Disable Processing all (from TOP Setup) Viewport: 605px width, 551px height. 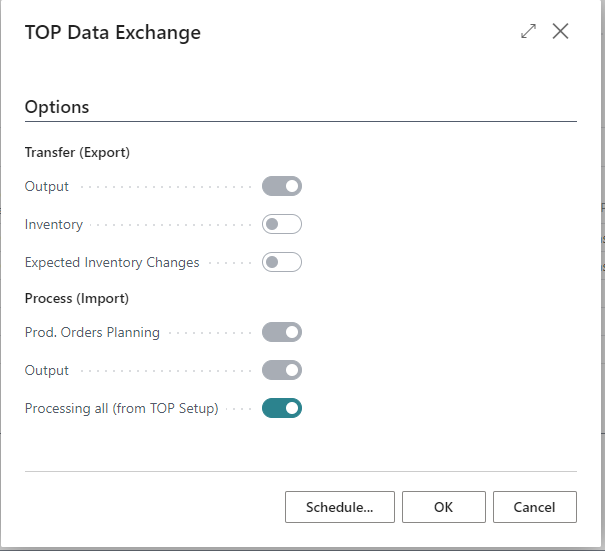pyautogui.click(x=281, y=408)
